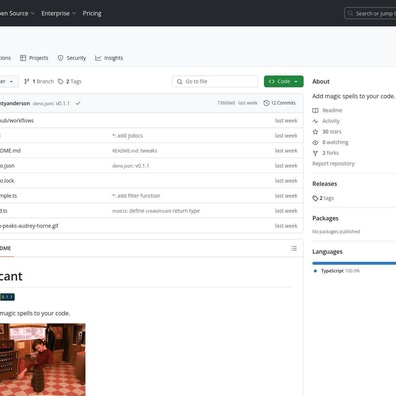
Task: Open the Packages heading link
Action: (325, 218)
